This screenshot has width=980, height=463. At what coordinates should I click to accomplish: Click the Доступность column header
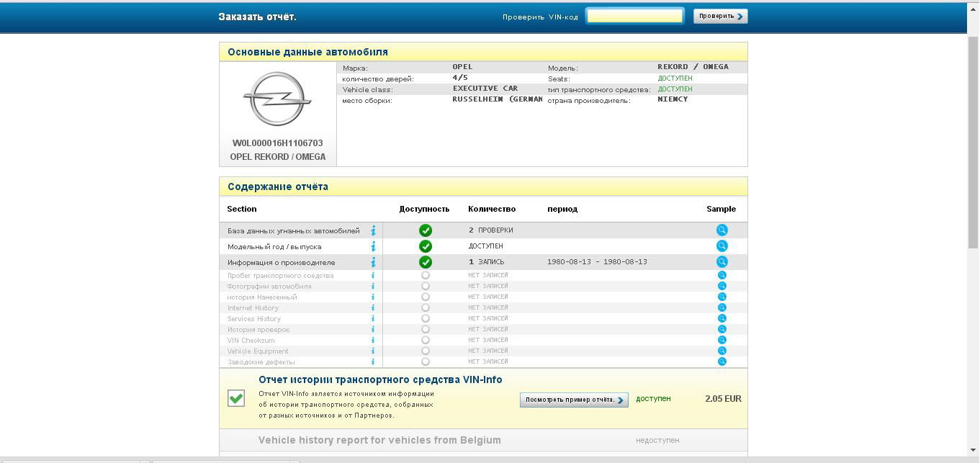point(424,209)
